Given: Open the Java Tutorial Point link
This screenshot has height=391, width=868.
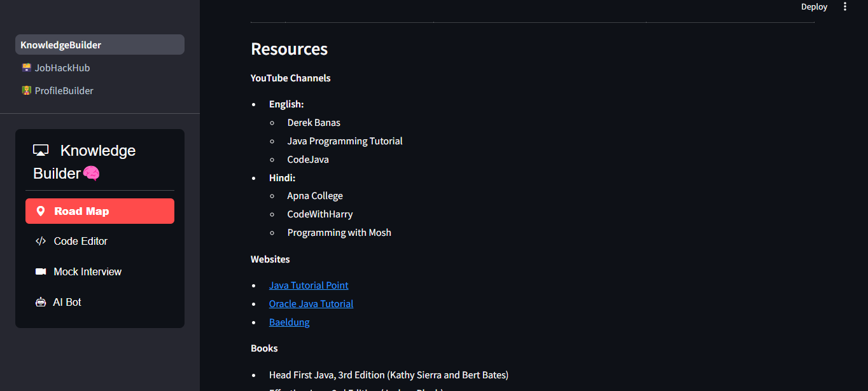Looking at the screenshot, I should coord(309,285).
